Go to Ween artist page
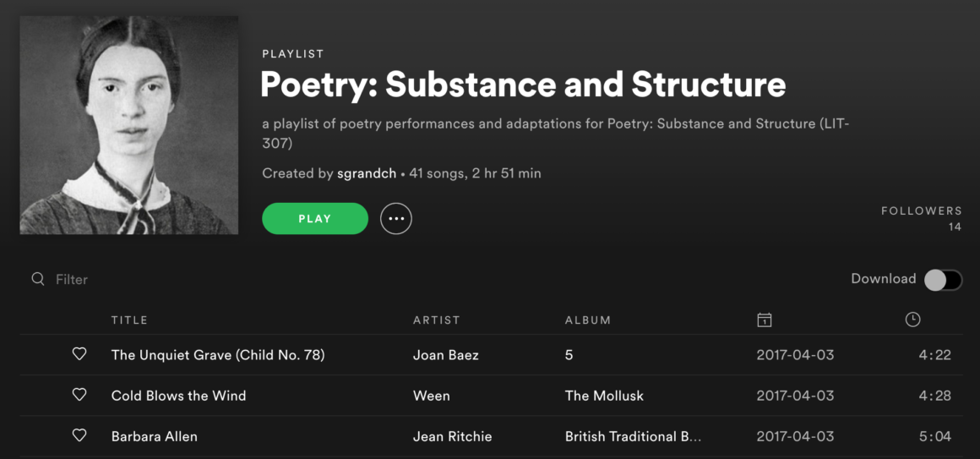This screenshot has width=980, height=459. click(431, 396)
